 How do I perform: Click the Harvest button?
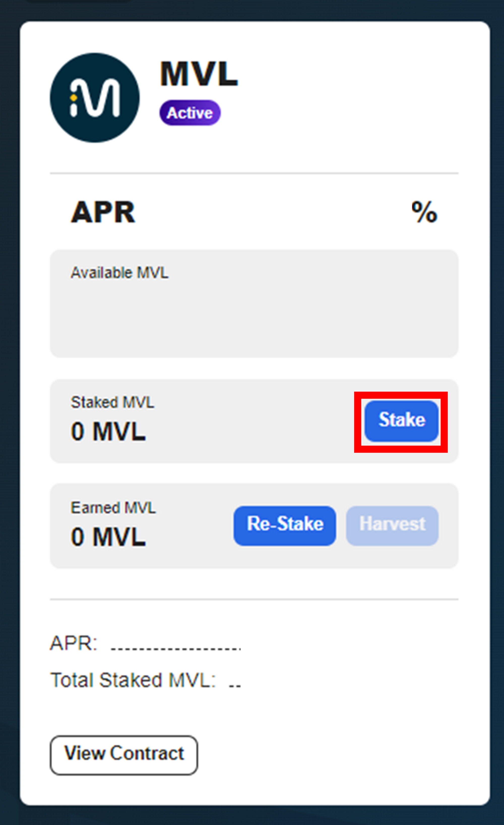pos(392,526)
